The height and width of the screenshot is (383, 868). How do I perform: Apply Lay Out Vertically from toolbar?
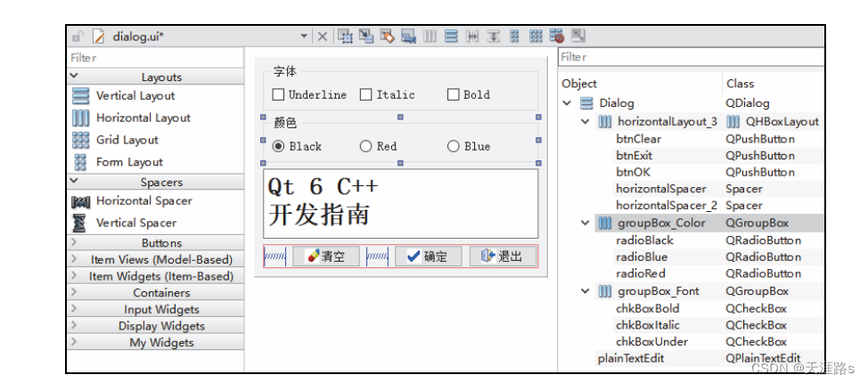451,37
